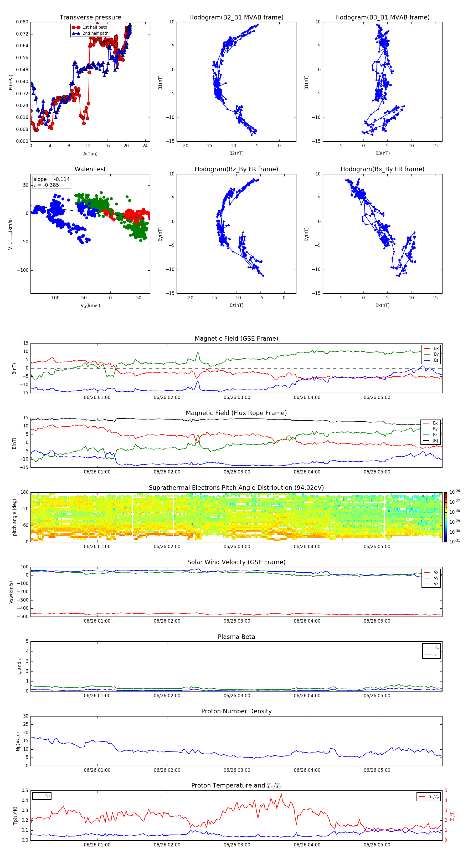
Task: Click the Vx legend entry
Action: pyautogui.click(x=431, y=573)
